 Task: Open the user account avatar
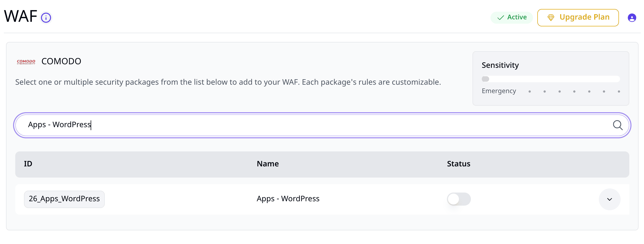point(632,18)
